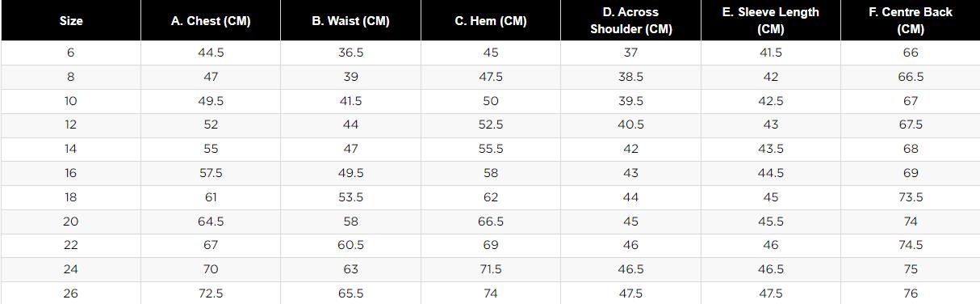Click the F. Centre Back (CM) header
The height and width of the screenshot is (304, 980).
(911, 21)
